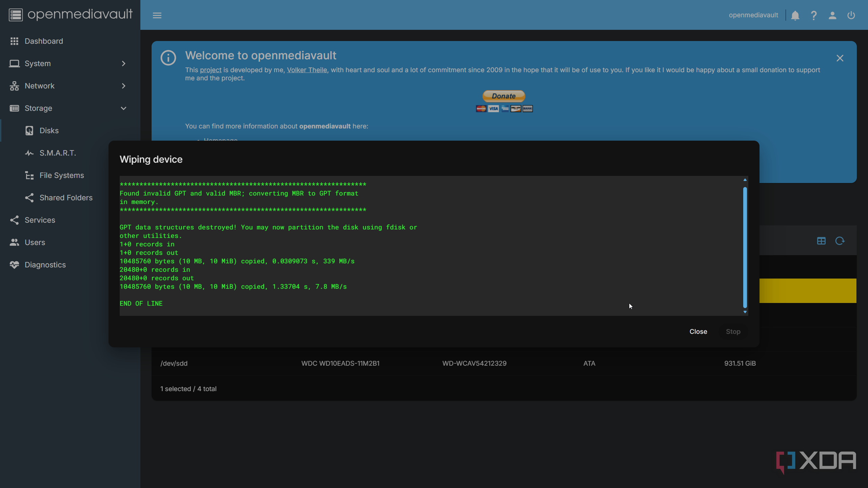Click the WDC WD10EADS-11M2B1 model cell
The width and height of the screenshot is (868, 488).
click(340, 363)
